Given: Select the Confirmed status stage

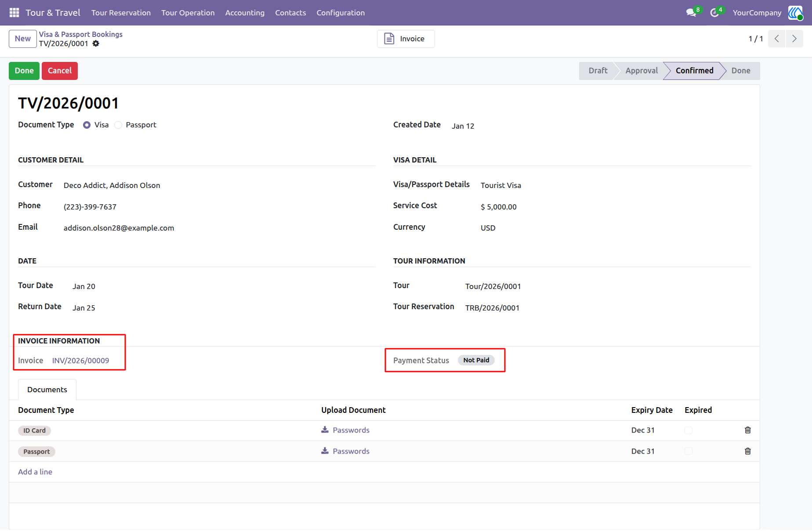Looking at the screenshot, I should point(694,71).
